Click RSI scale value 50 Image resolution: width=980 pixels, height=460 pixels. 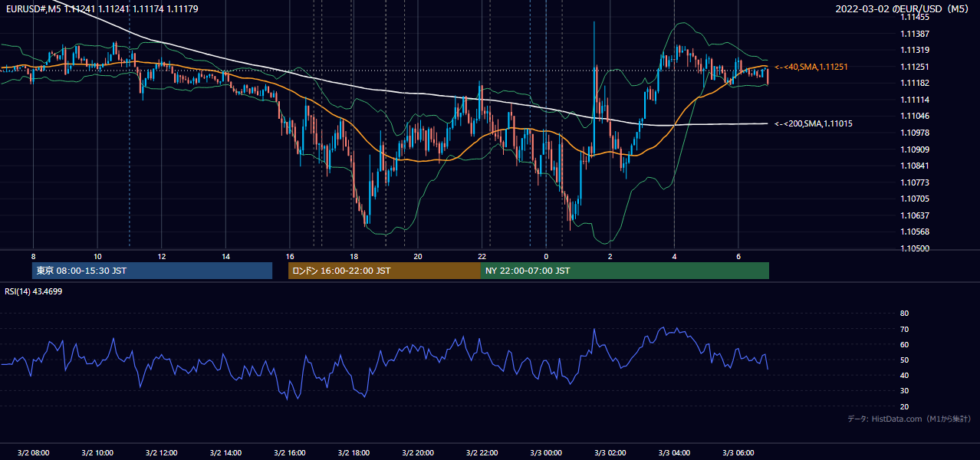click(x=904, y=360)
